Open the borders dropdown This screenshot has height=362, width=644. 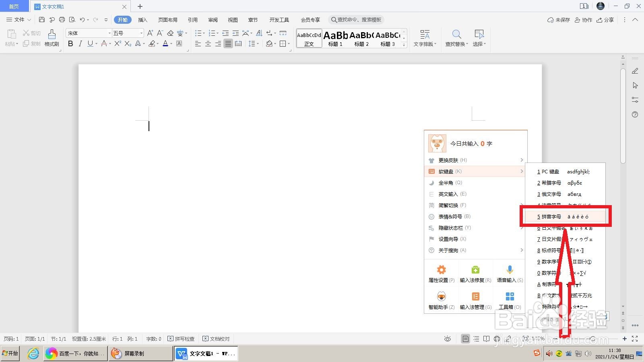289,44
